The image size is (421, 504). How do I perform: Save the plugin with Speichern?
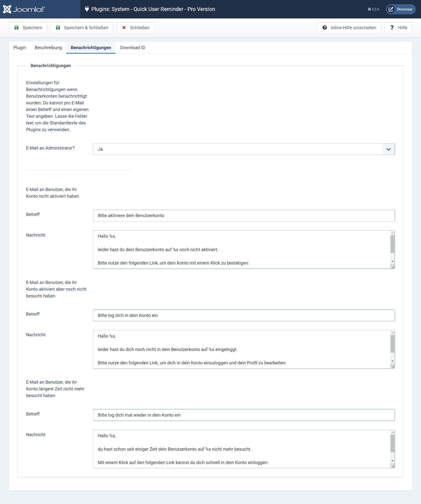(x=28, y=28)
